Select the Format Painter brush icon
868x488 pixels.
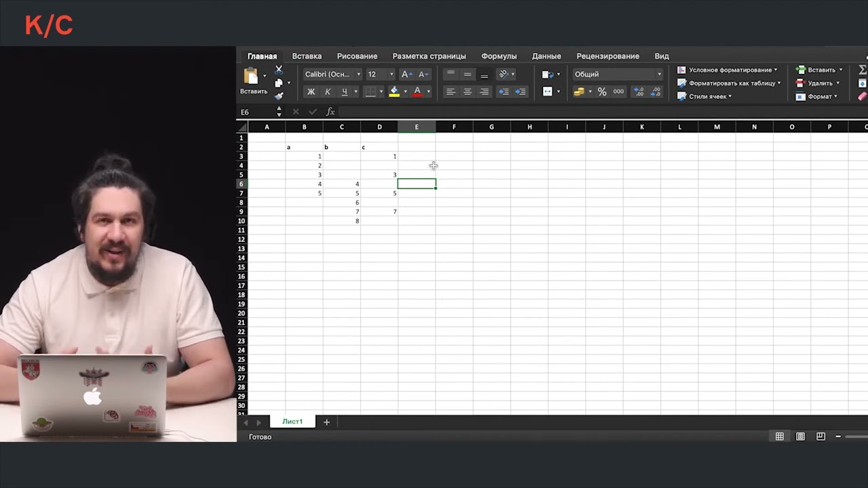[279, 96]
